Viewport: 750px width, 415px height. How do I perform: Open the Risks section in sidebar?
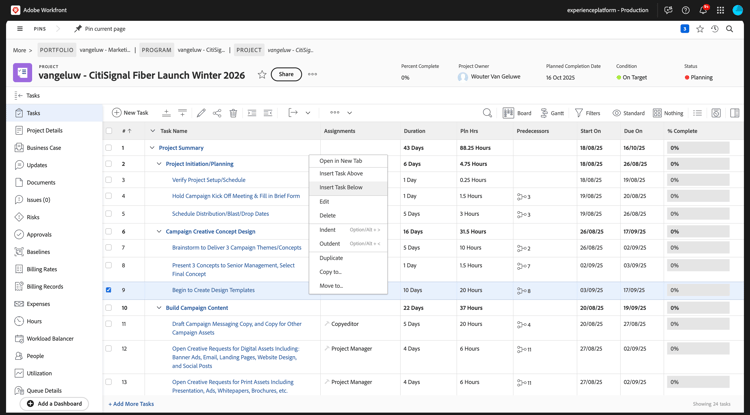click(x=33, y=217)
